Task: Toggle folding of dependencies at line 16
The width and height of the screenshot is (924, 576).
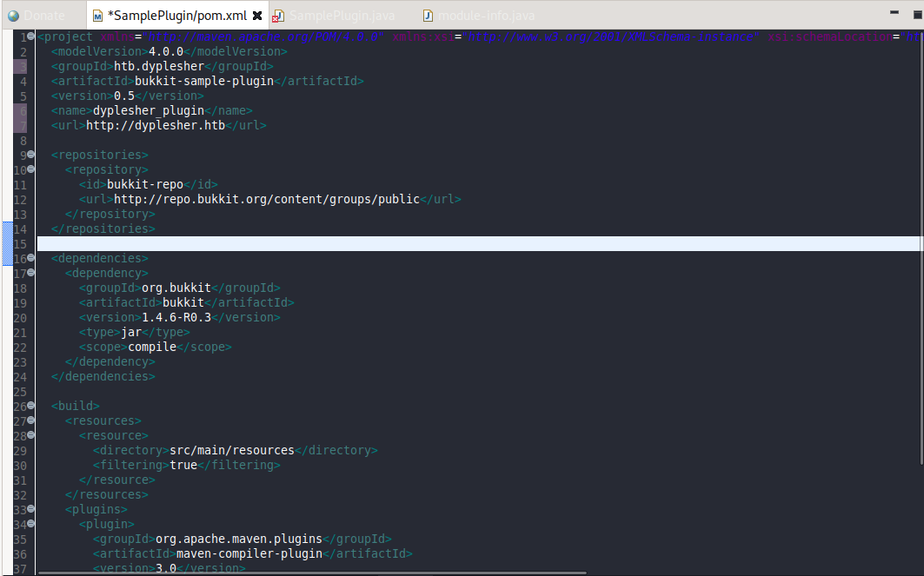Action: click(30, 258)
